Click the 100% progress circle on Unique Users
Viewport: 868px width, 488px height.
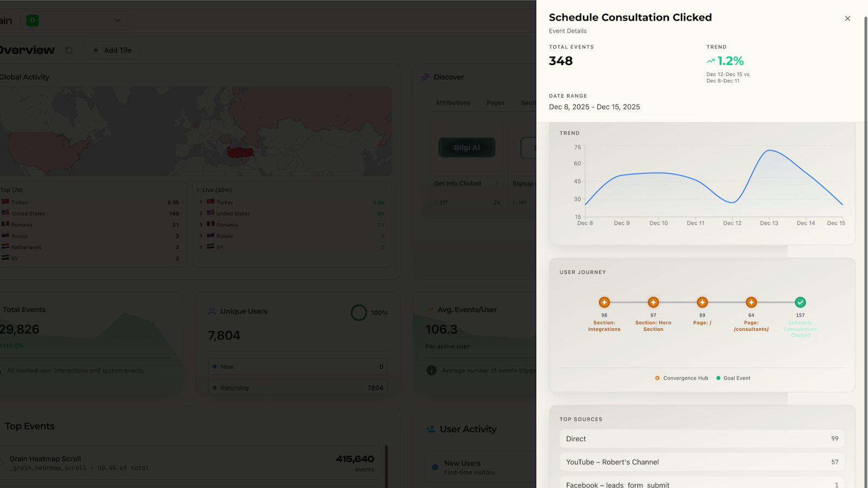click(359, 312)
